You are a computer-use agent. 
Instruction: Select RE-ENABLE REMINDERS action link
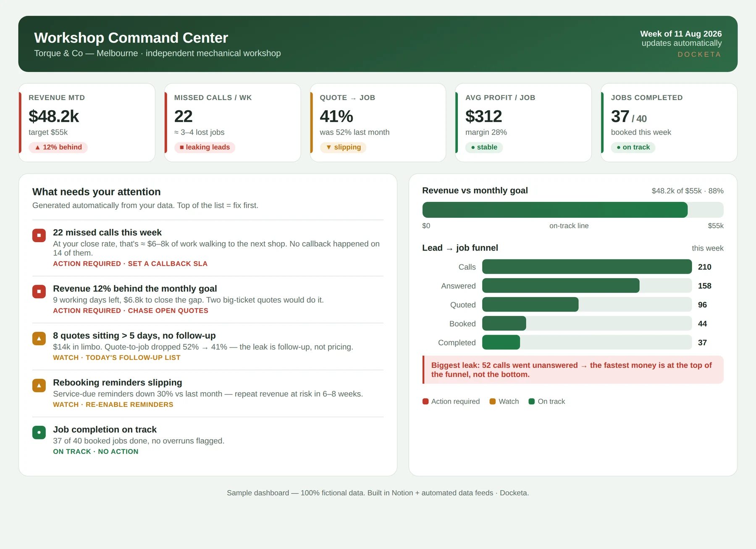pos(129,405)
